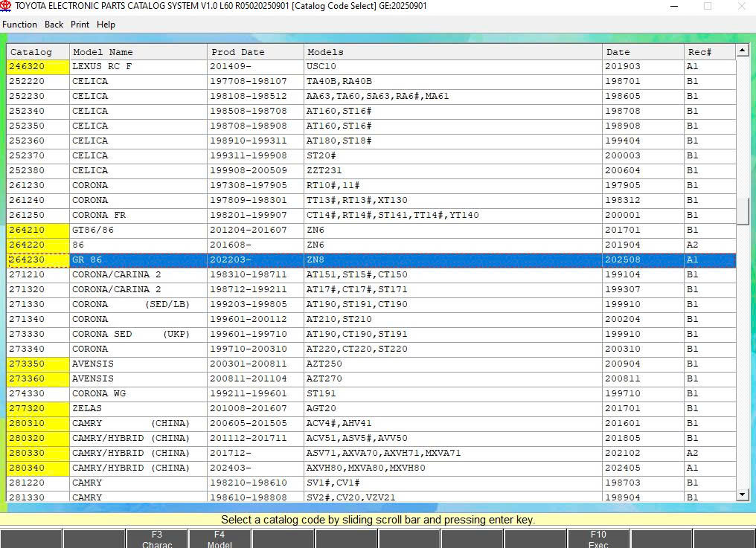This screenshot has width=756, height=548.
Task: Click the vertical scrollbar thumb
Action: click(742, 211)
